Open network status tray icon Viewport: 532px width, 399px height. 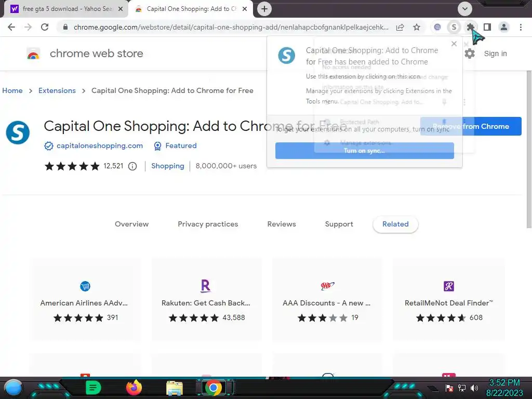(462, 388)
